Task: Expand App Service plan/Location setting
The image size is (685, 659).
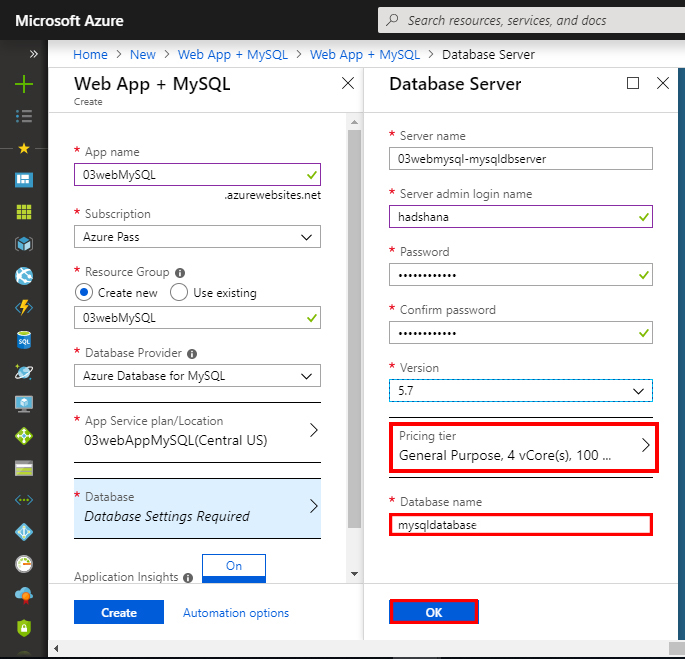Action: pos(197,431)
